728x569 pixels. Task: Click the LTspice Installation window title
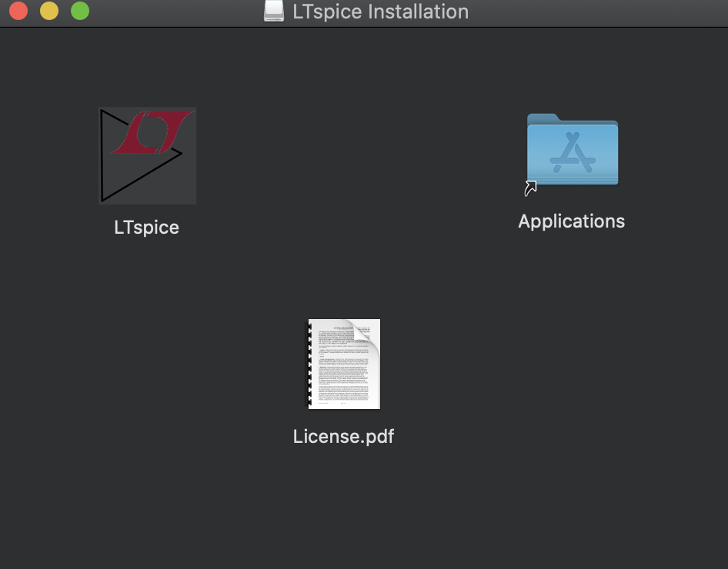pos(381,12)
